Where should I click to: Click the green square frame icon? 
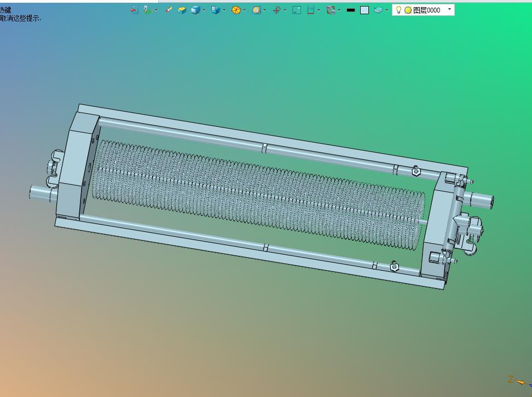[x=297, y=10]
